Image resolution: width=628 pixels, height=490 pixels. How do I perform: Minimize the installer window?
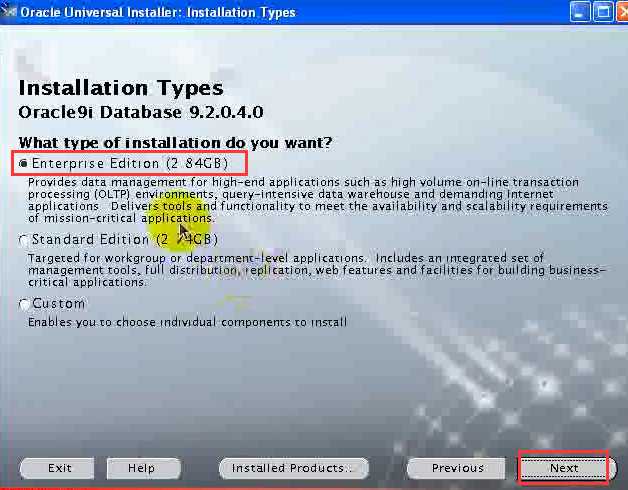579,11
